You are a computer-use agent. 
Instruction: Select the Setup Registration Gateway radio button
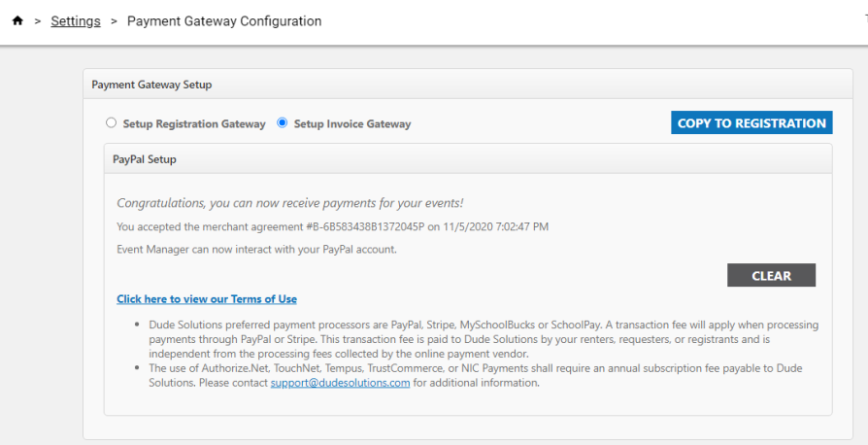(x=112, y=123)
